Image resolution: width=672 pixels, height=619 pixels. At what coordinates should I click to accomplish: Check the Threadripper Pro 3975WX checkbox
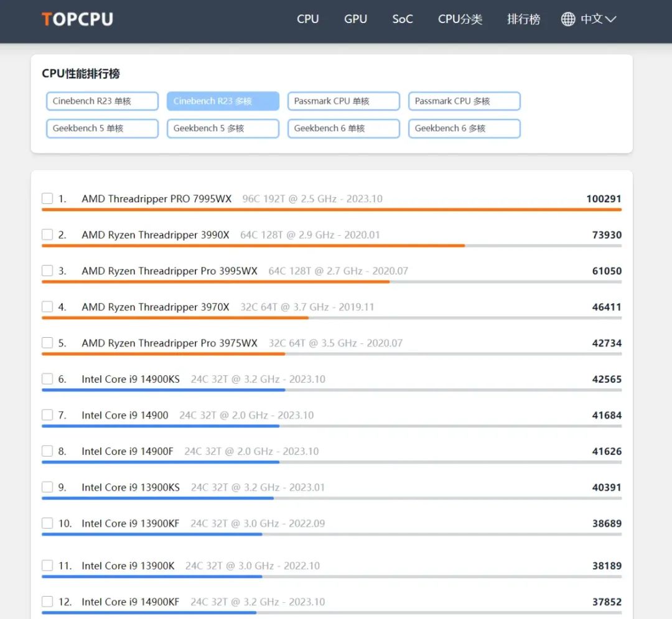pos(47,343)
